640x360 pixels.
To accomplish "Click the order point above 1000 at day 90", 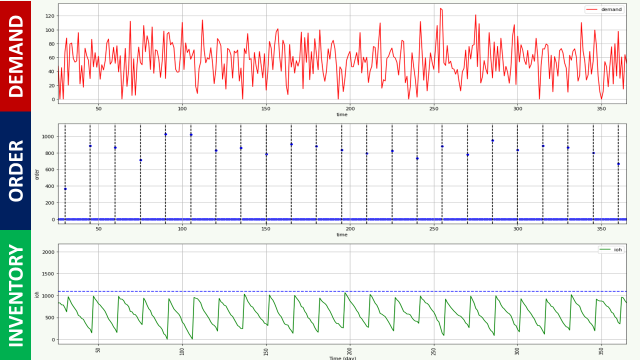I will pos(165,134).
